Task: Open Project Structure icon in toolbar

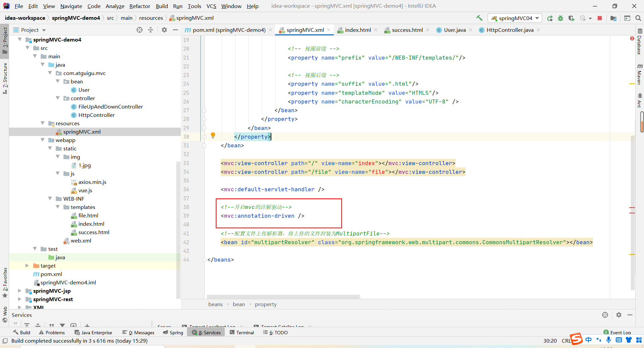Action: click(x=613, y=18)
